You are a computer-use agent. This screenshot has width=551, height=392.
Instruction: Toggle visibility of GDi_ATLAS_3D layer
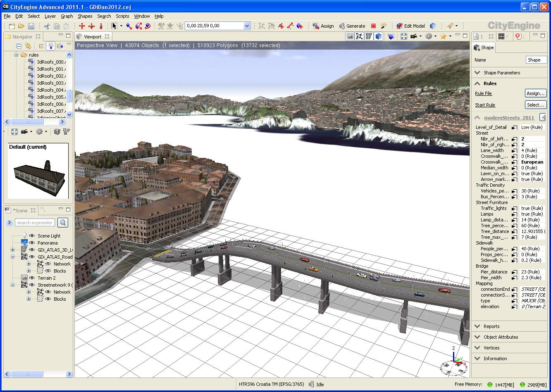[32, 250]
